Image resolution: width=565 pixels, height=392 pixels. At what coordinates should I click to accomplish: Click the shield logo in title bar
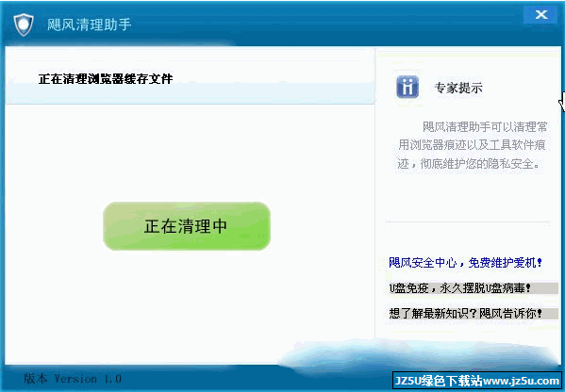pos(24,24)
